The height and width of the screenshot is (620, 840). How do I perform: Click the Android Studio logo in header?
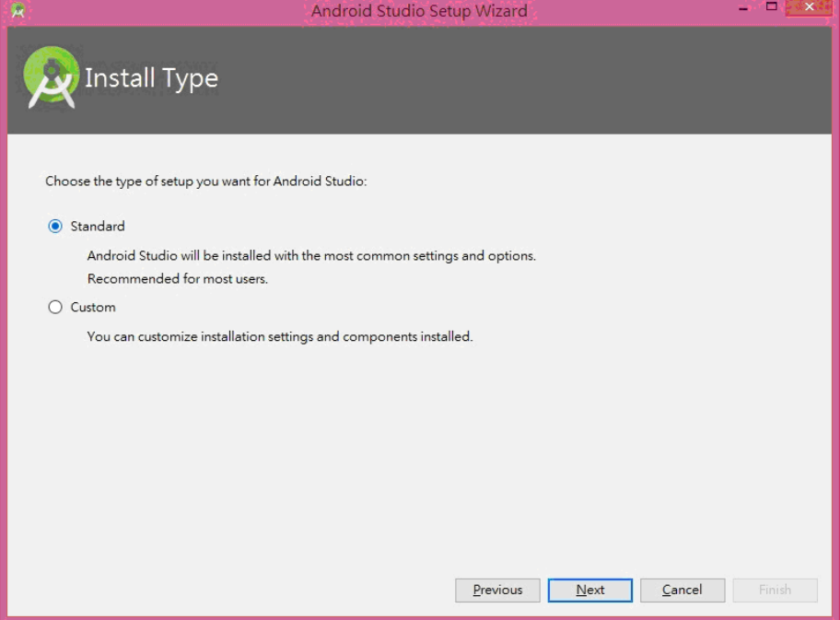(51, 77)
